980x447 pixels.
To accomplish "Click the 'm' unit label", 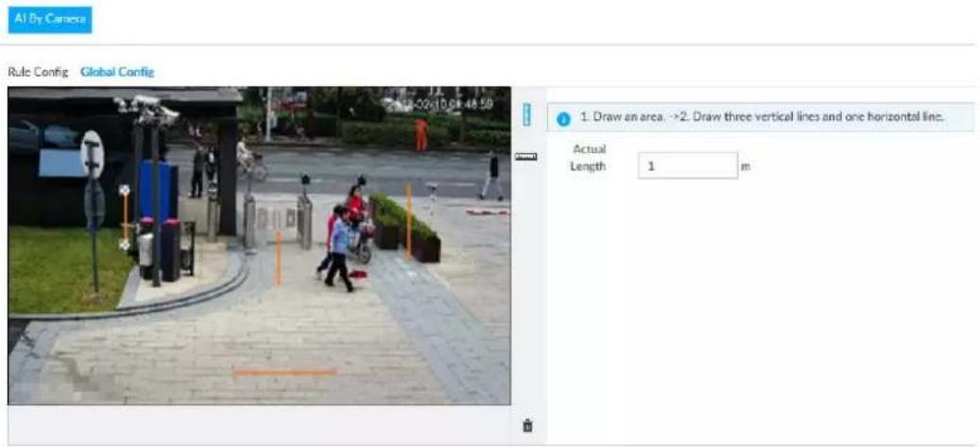I will (x=745, y=166).
